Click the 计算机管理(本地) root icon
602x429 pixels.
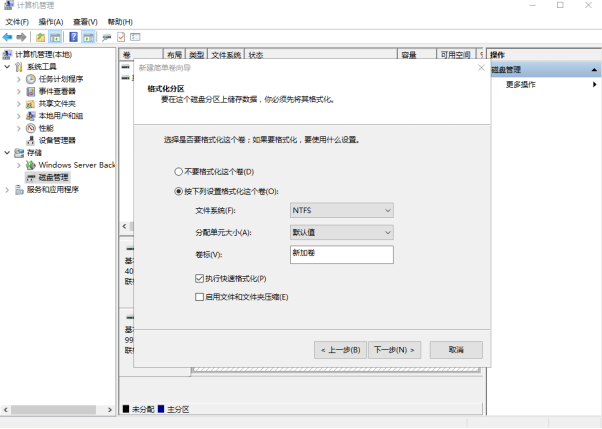point(7,55)
